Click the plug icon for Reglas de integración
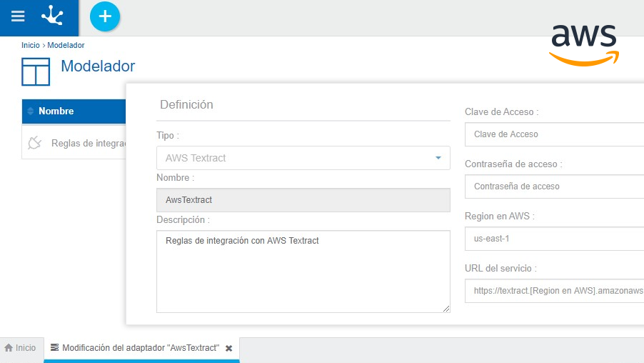This screenshot has width=644, height=363. pos(35,143)
